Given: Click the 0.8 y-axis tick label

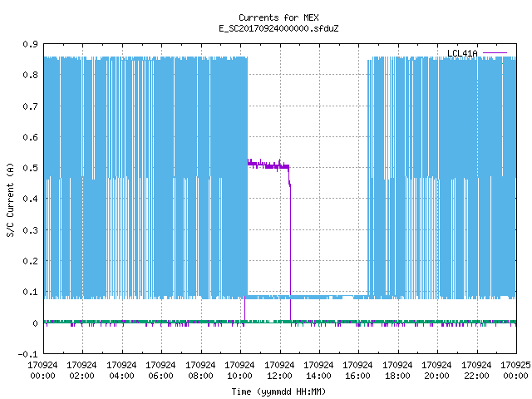Looking at the screenshot, I should click(30, 75).
